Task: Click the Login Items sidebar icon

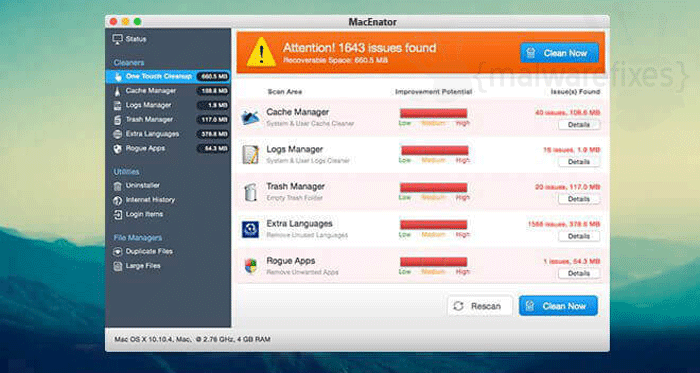Action: (117, 214)
